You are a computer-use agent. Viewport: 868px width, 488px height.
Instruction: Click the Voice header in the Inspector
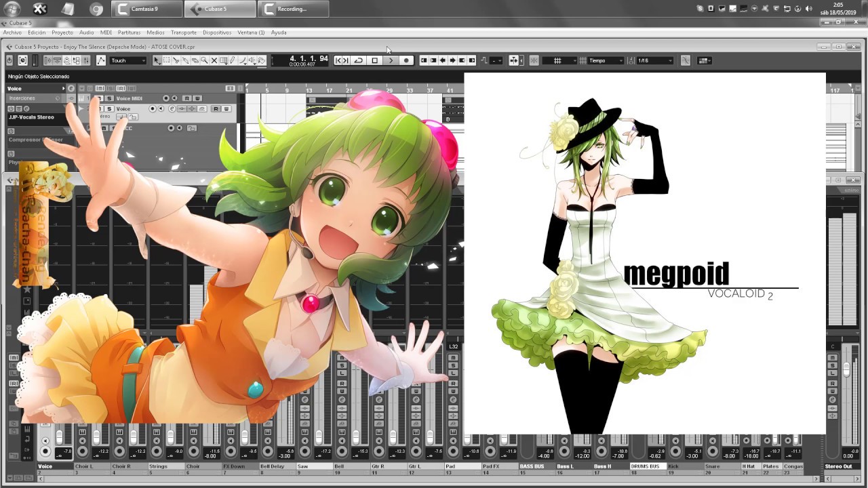pos(34,89)
